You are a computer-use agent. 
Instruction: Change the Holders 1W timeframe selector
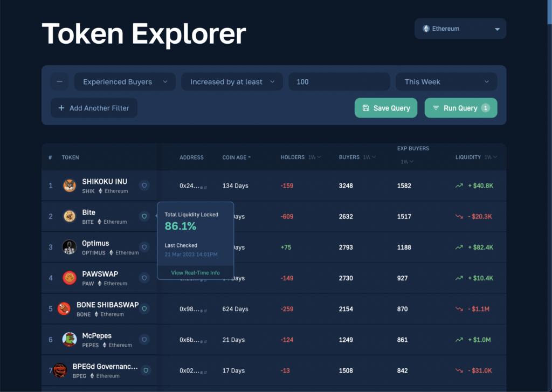tap(314, 157)
